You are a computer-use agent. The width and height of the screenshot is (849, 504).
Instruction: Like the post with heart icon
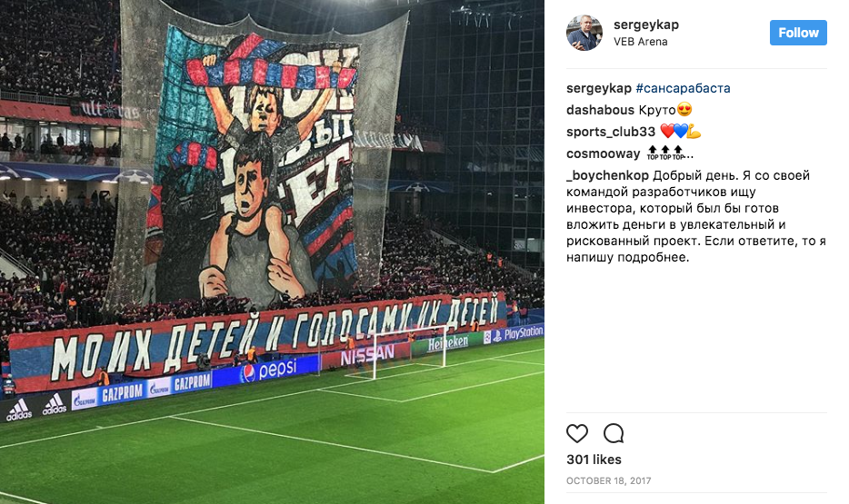(x=576, y=433)
